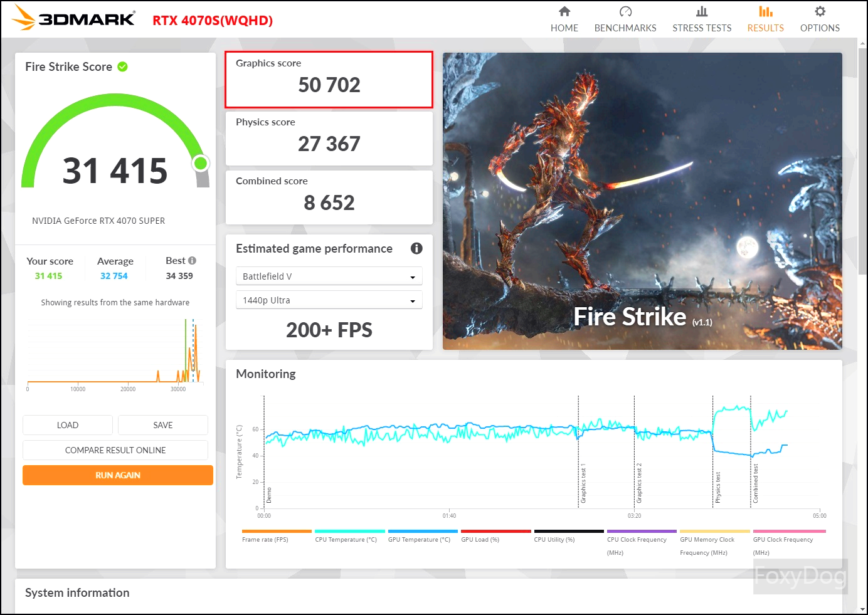868x615 pixels.
Task: Click the info icon next to Best
Action: click(192, 260)
